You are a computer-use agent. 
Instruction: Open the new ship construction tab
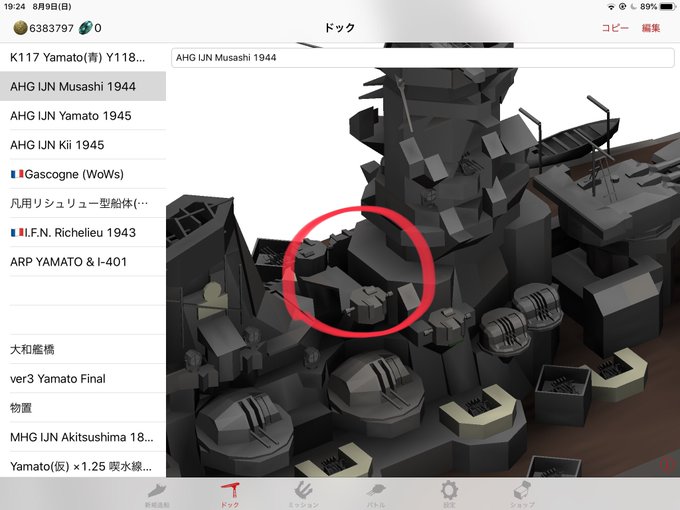[x=157, y=495]
